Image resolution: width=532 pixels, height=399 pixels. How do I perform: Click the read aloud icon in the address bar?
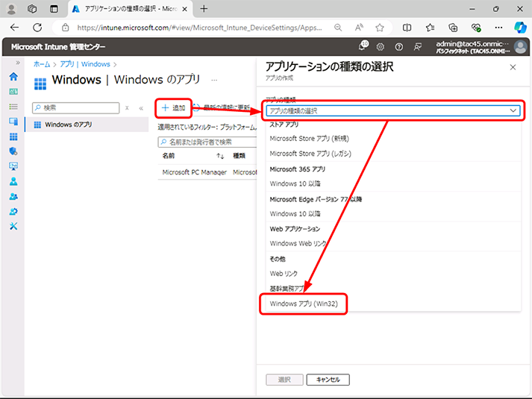point(359,28)
